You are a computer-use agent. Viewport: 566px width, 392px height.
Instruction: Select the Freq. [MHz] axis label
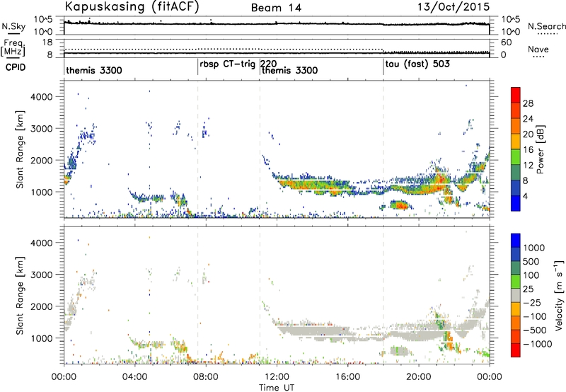tap(13, 48)
